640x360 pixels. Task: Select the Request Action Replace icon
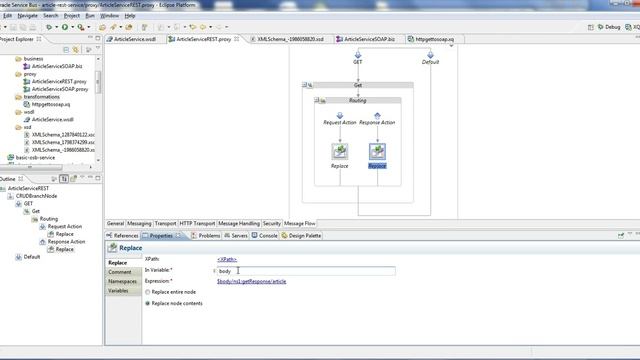[340, 151]
